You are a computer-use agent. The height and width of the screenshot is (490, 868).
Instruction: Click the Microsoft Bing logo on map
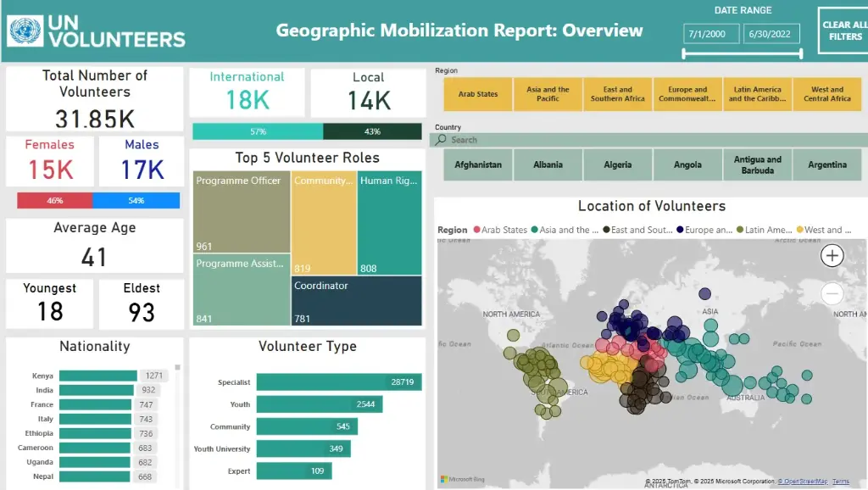pos(456,480)
